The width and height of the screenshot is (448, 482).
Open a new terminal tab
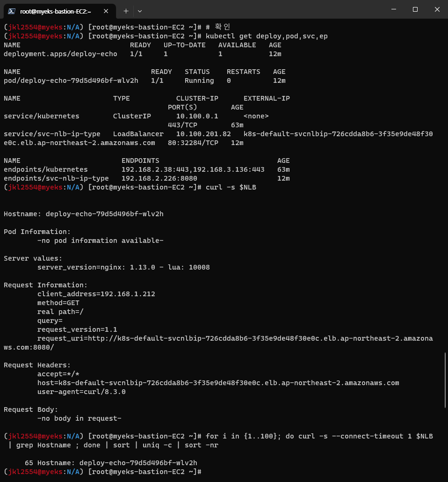(x=126, y=11)
